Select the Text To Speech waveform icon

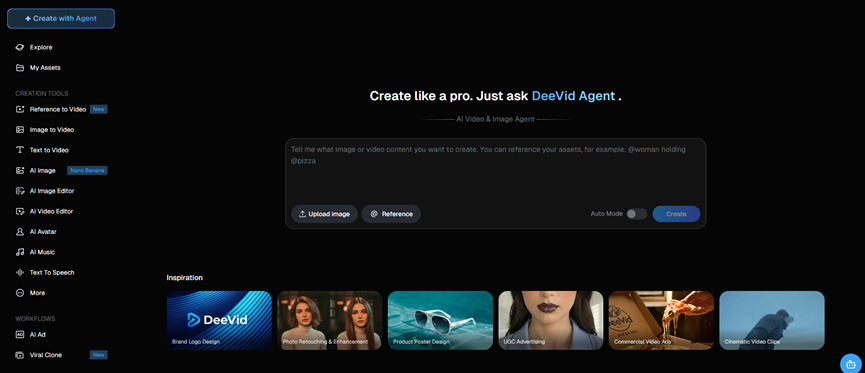pyautogui.click(x=20, y=273)
